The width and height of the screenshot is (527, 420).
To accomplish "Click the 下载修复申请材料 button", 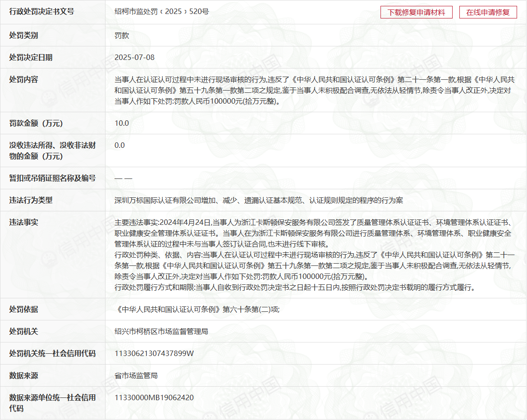I will pos(416,12).
